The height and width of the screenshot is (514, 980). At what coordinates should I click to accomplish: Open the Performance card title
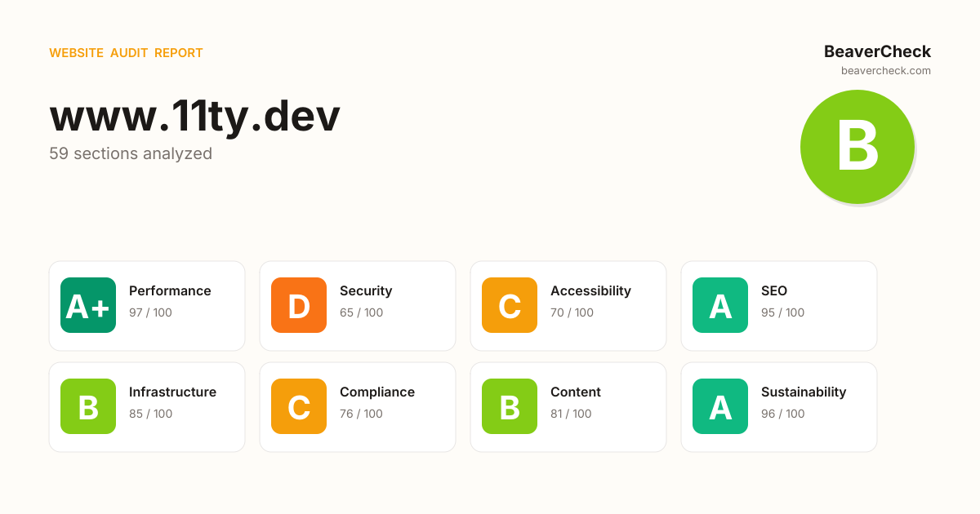coord(170,291)
